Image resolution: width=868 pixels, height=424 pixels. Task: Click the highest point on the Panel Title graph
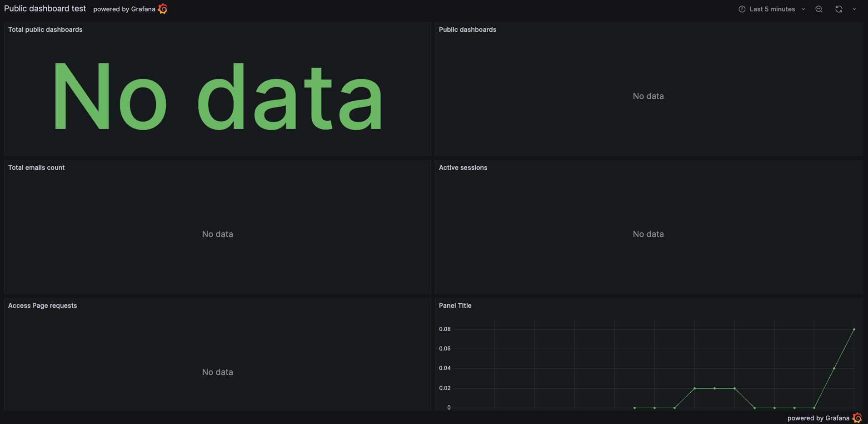854,330
